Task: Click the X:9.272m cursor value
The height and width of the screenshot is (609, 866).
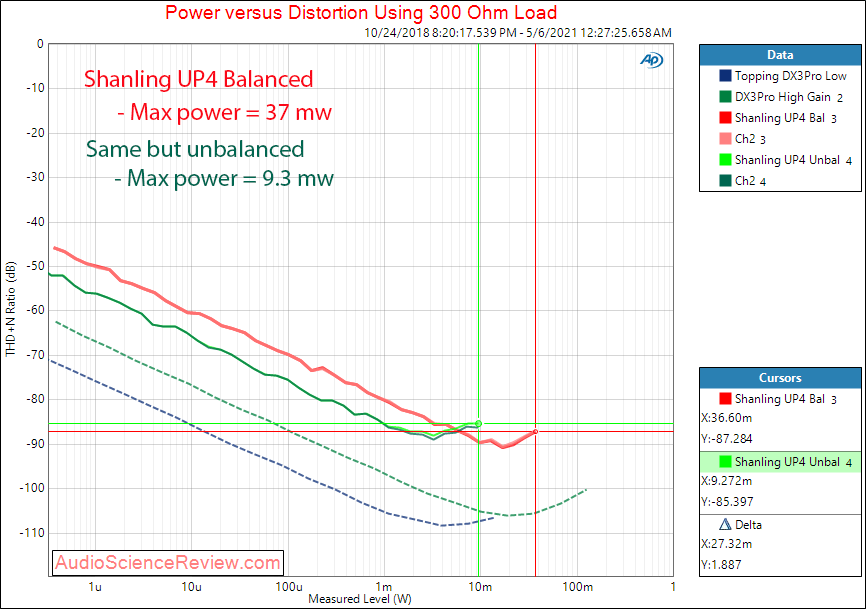Action: (727, 481)
